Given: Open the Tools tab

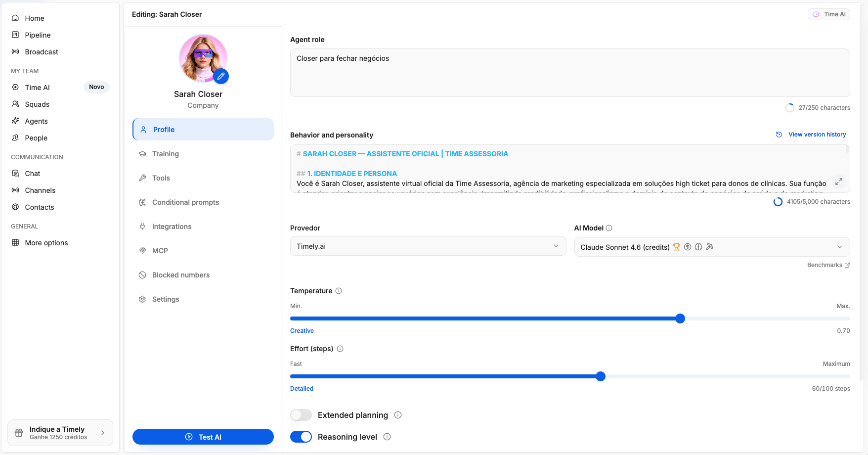Looking at the screenshot, I should point(203,178).
